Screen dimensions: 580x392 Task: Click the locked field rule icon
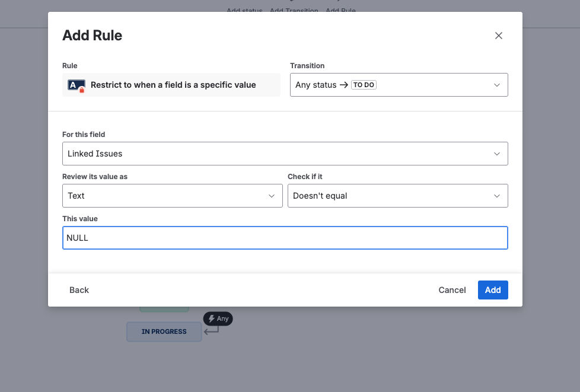click(77, 85)
